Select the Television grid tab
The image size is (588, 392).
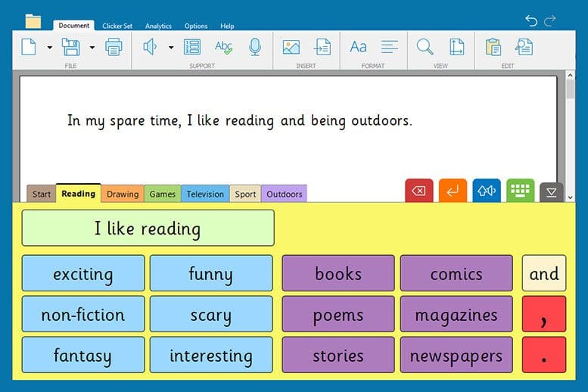[x=205, y=194]
